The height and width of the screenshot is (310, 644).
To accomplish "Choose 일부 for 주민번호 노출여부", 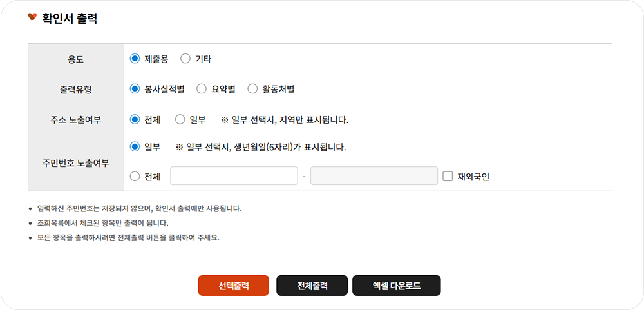I will (135, 147).
